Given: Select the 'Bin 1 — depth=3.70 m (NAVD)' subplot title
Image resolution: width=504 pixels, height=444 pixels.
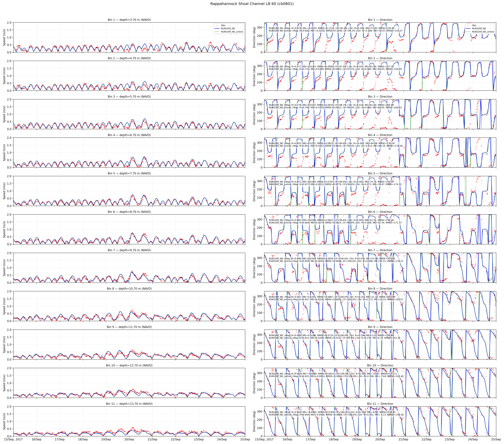Looking at the screenshot, I should point(129,20).
